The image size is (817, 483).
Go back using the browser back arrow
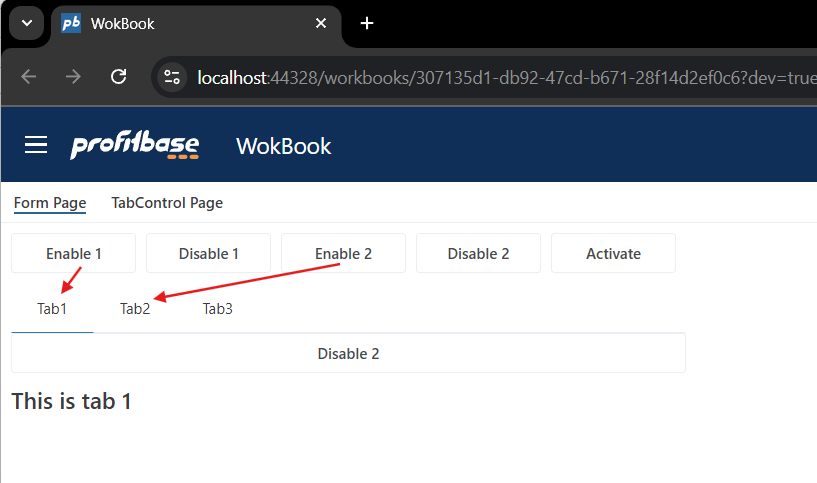28,77
